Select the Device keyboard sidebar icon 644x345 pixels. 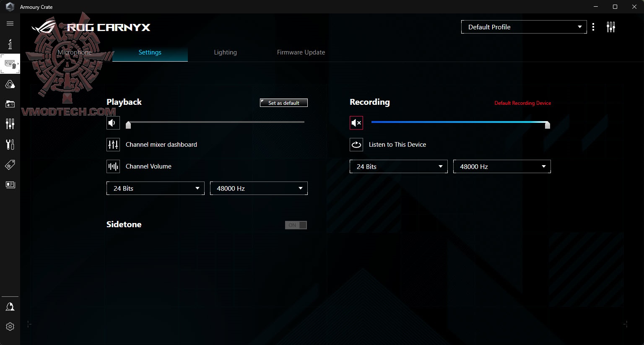[10, 64]
